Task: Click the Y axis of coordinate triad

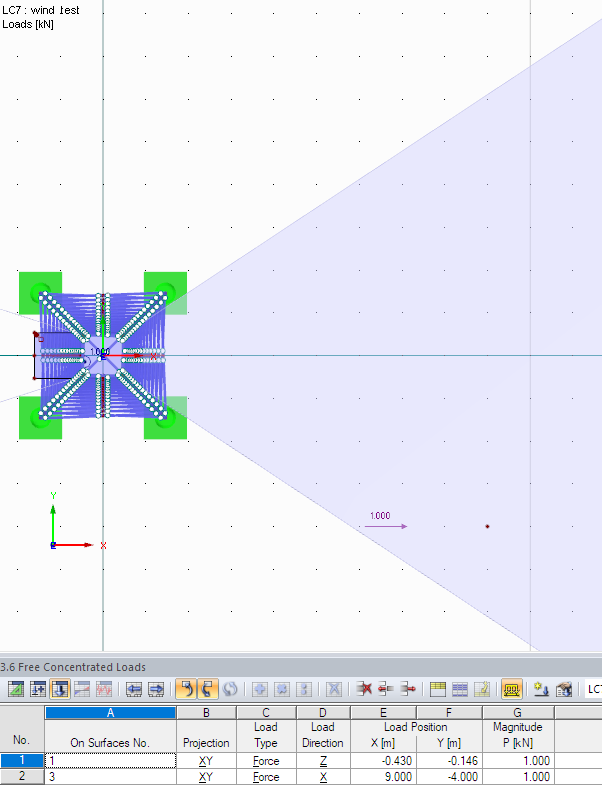Action: (53, 523)
